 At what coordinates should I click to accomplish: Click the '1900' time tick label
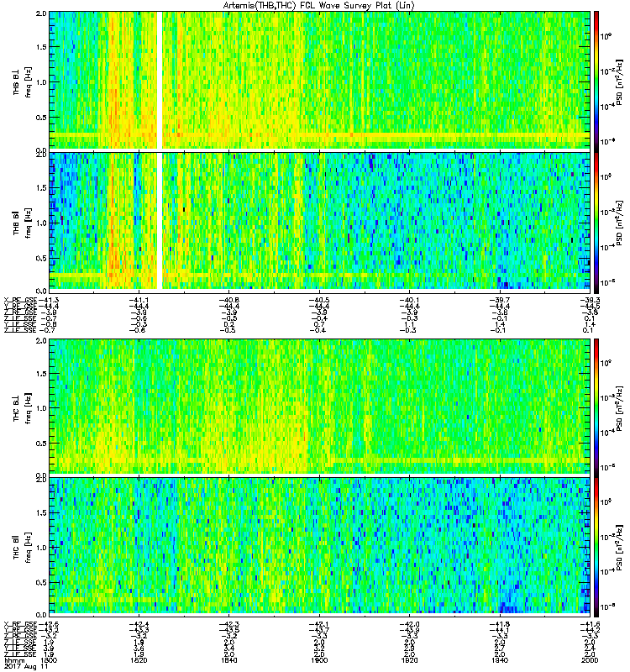319,660
